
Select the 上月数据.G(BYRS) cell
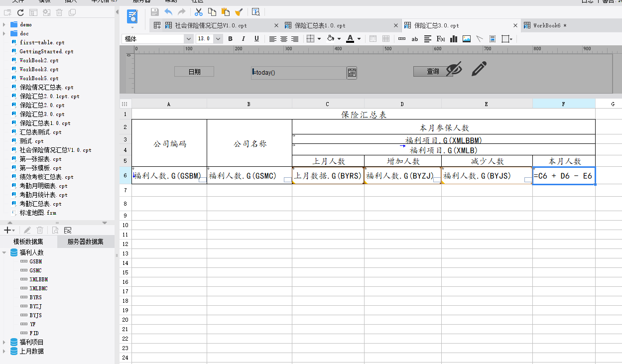328,176
